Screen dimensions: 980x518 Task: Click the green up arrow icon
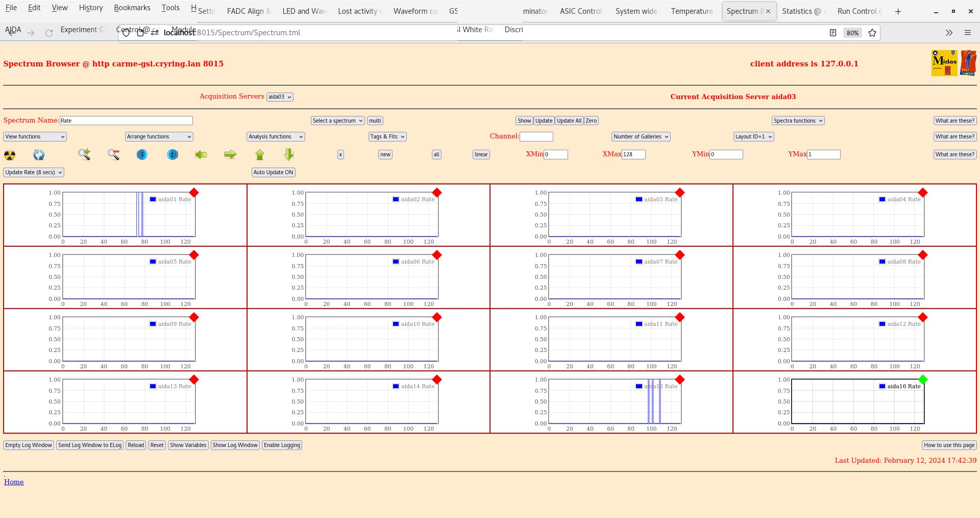click(260, 154)
